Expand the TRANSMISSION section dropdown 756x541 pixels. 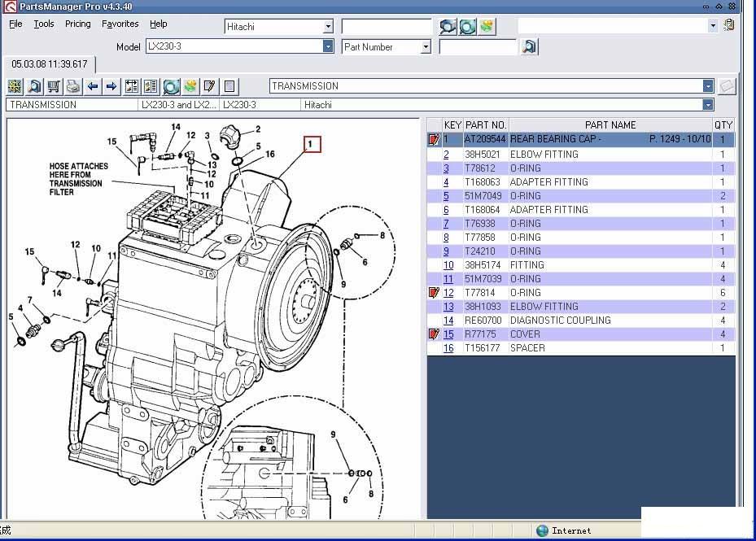pos(708,86)
